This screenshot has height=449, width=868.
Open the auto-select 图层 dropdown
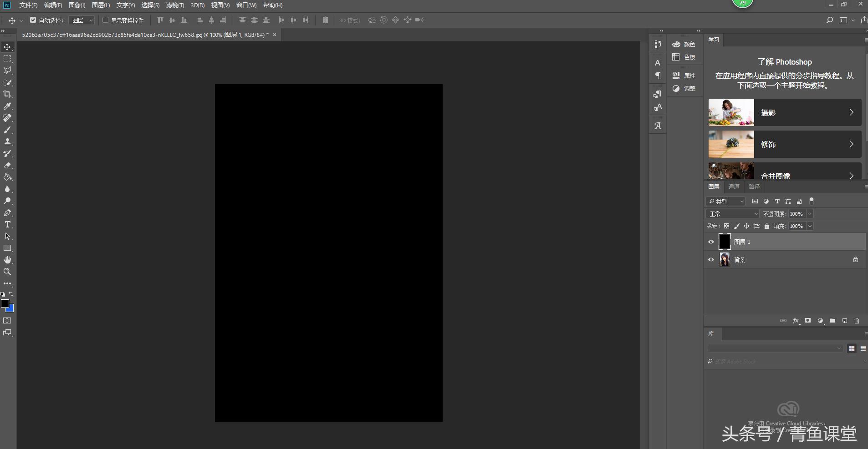coord(82,20)
